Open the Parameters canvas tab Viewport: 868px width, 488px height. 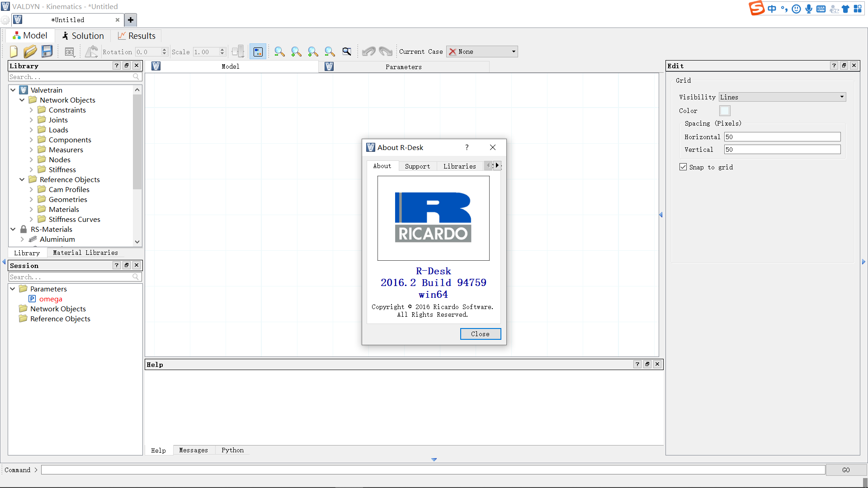tap(404, 67)
